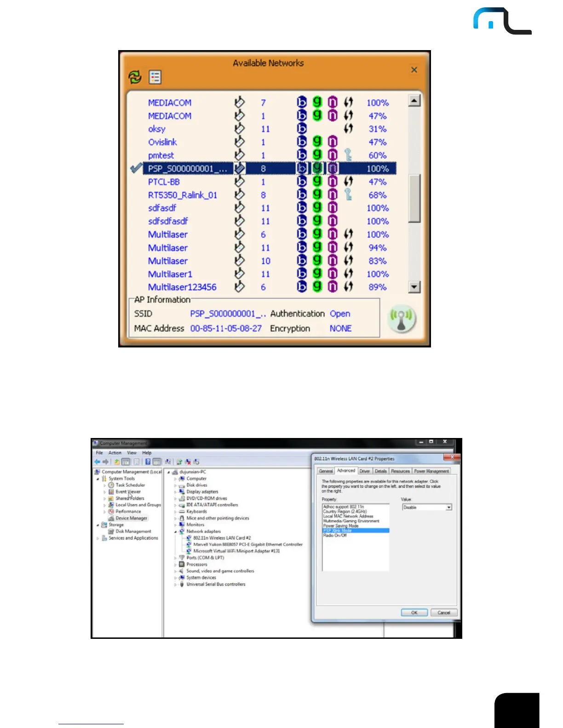The width and height of the screenshot is (563, 728).
Task: Select the MEDIACOM network with 47% signal
Action: coord(268,116)
